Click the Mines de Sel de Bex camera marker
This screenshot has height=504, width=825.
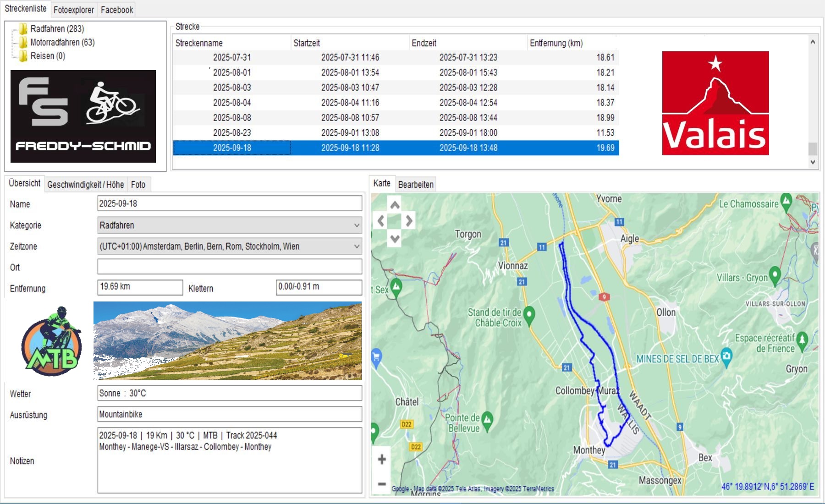pos(726,356)
